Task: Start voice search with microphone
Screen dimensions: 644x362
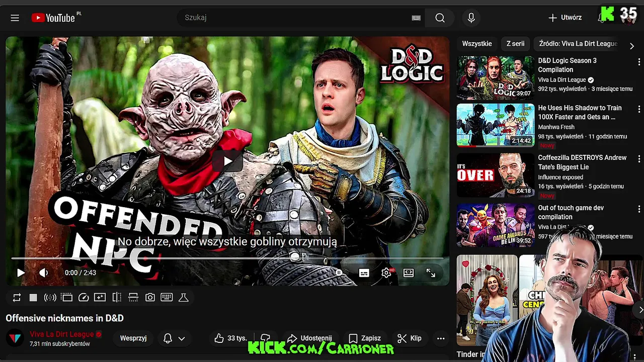Action: tap(471, 18)
